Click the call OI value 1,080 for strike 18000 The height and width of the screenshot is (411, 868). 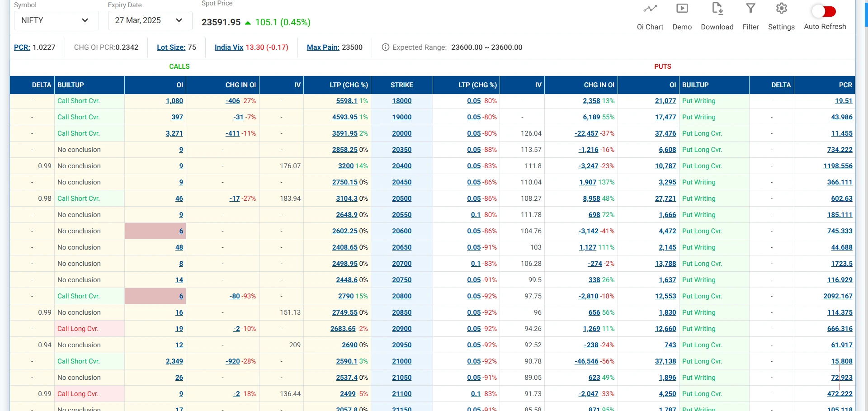point(175,101)
